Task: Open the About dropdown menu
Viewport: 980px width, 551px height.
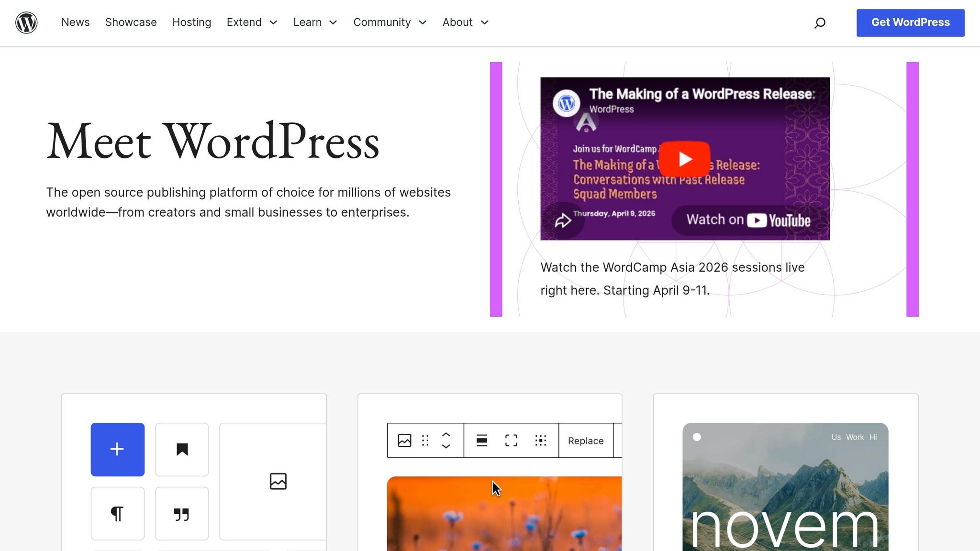Action: tap(466, 22)
